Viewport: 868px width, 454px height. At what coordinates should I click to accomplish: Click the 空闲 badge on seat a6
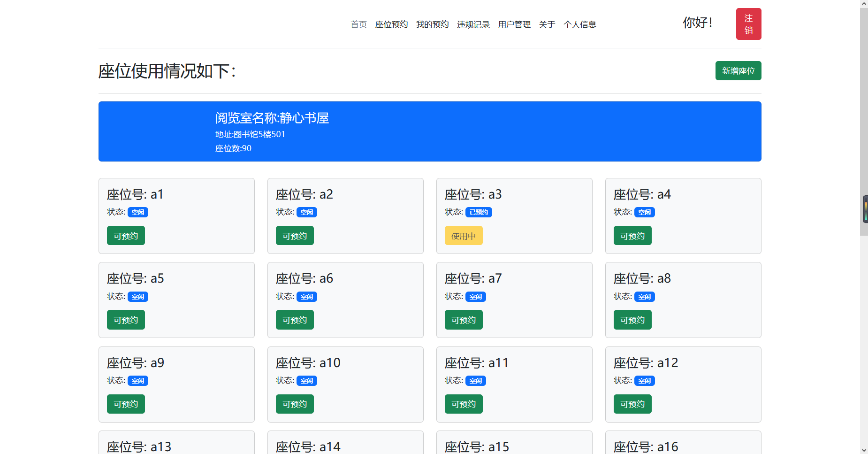pos(307,297)
